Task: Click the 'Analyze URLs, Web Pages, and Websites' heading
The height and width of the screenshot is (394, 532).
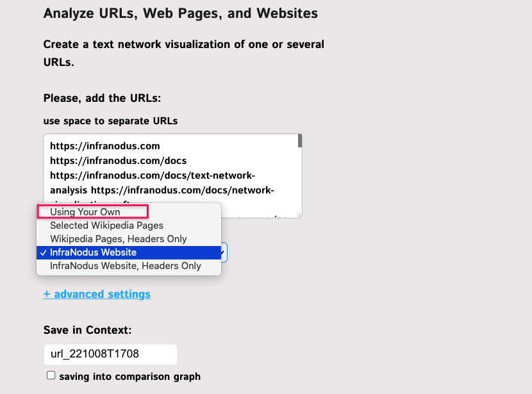Action: tap(181, 13)
